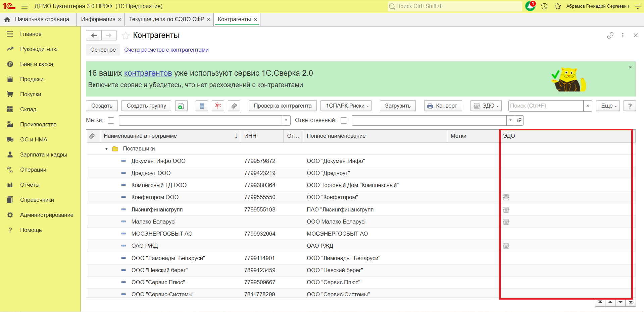Close the Сверка 2.0 green banner
The height and width of the screenshot is (312, 644).
click(630, 67)
